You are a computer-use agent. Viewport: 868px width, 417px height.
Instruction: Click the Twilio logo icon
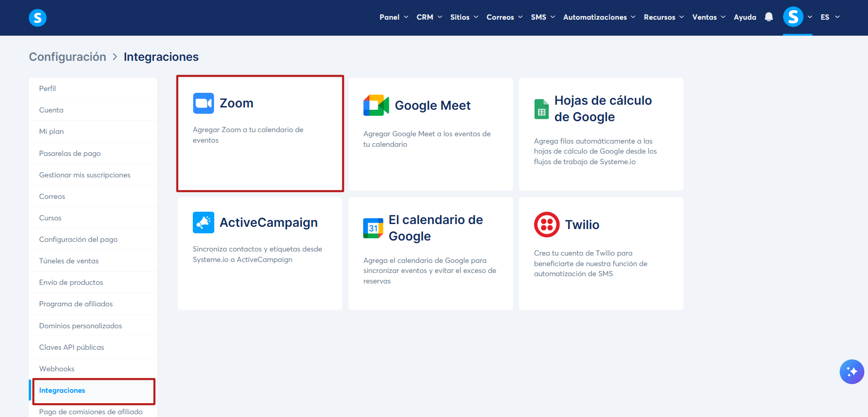tap(547, 225)
